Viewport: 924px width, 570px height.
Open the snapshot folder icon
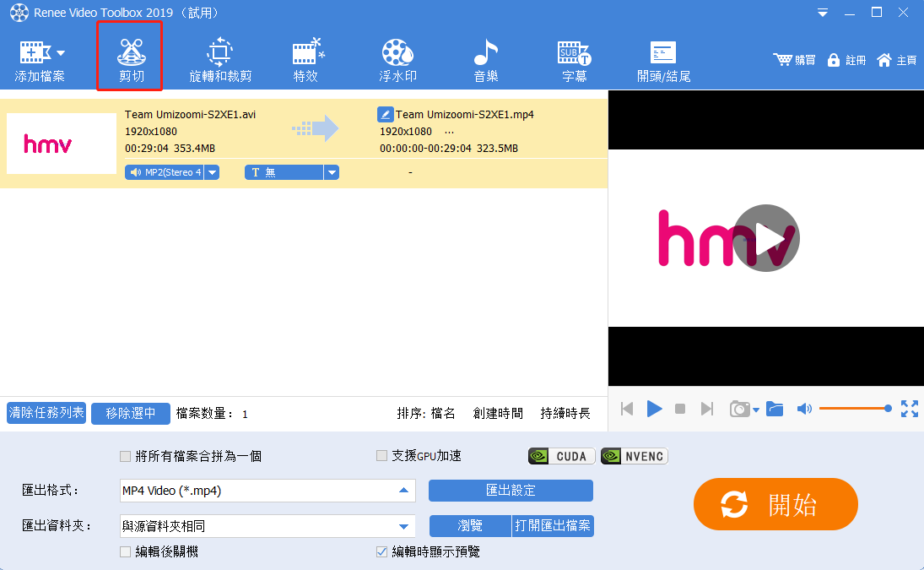[x=775, y=409]
